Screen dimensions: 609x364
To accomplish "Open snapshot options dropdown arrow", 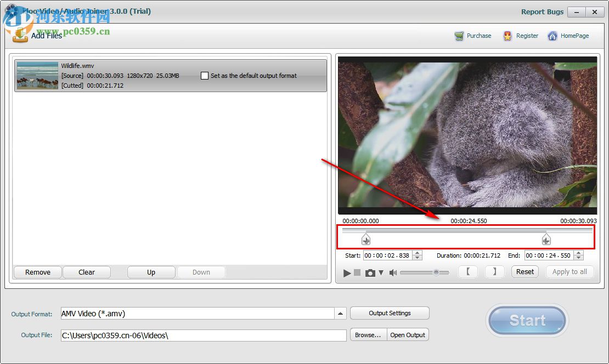I will (381, 273).
